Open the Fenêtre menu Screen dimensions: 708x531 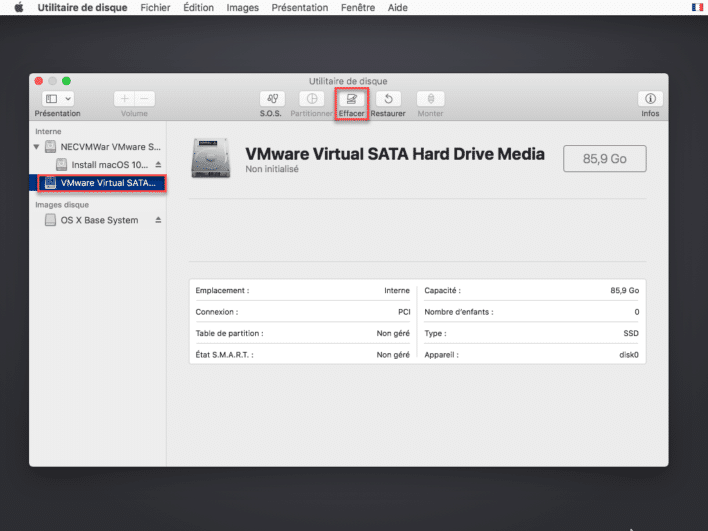(358, 8)
